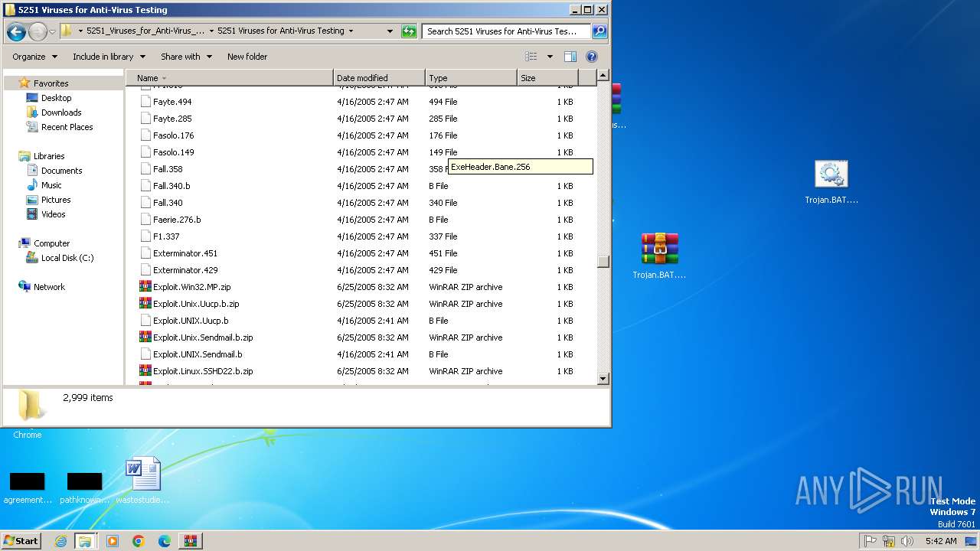Open Downloads in the navigation pane

point(61,112)
